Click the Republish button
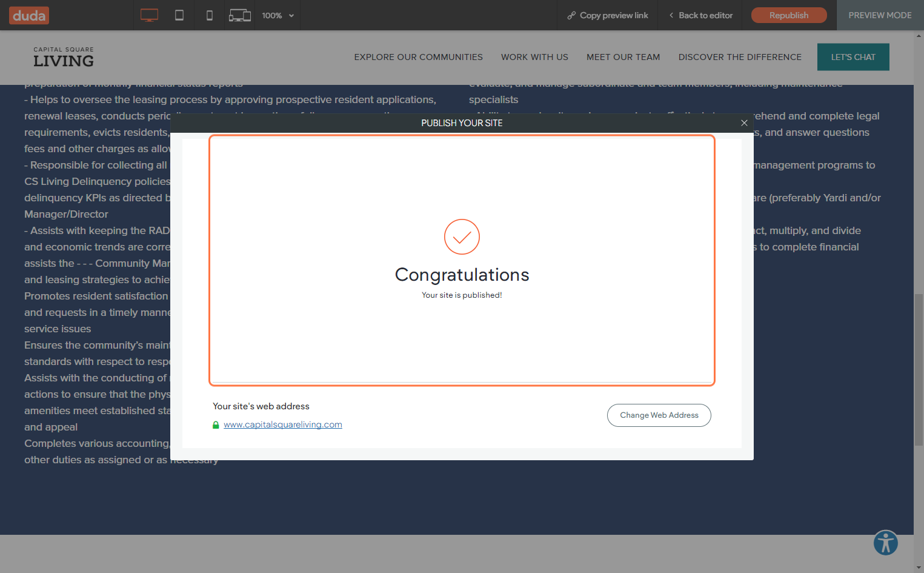Image resolution: width=924 pixels, height=573 pixels. 789,15
